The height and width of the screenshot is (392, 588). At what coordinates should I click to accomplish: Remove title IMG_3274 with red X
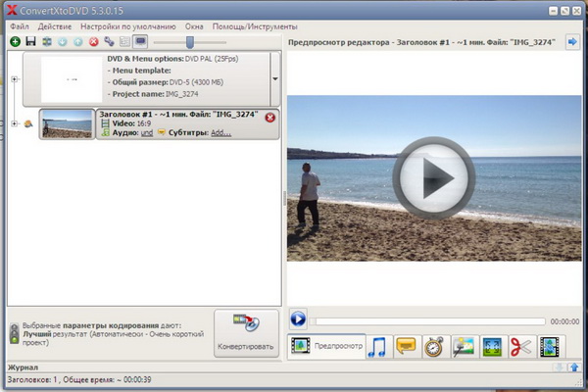[270, 118]
